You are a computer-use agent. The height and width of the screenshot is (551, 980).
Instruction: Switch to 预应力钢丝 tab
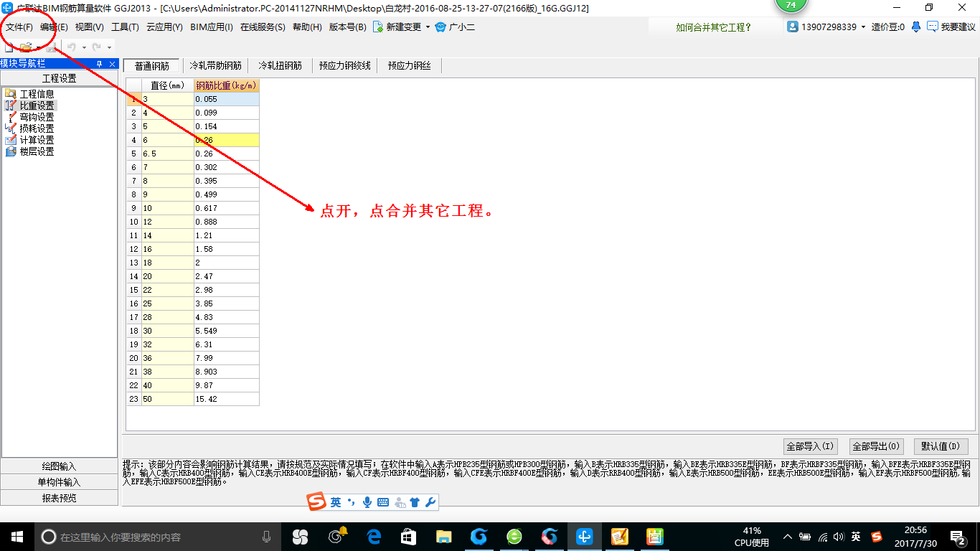(410, 65)
